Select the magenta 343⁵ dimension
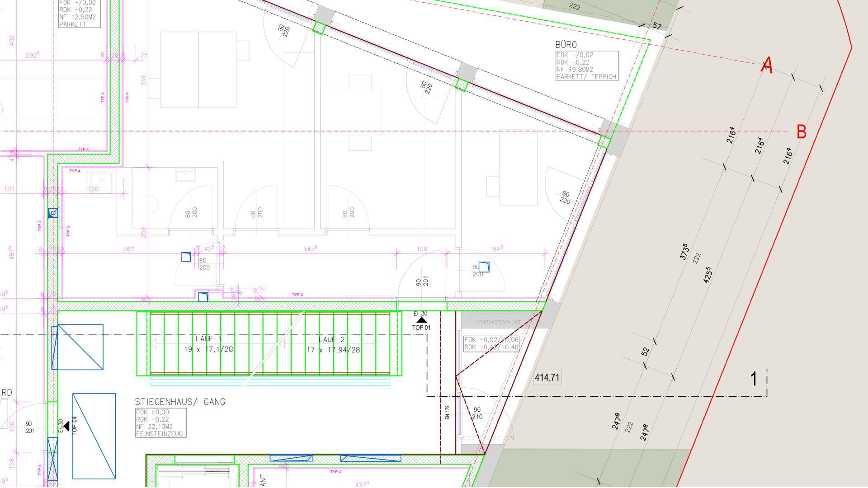The height and width of the screenshot is (488, 868). click(310, 249)
